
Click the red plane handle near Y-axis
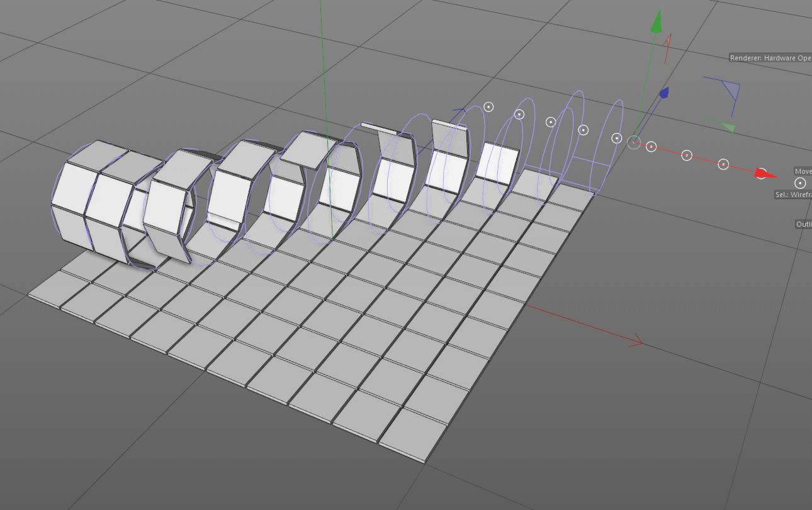(x=667, y=48)
